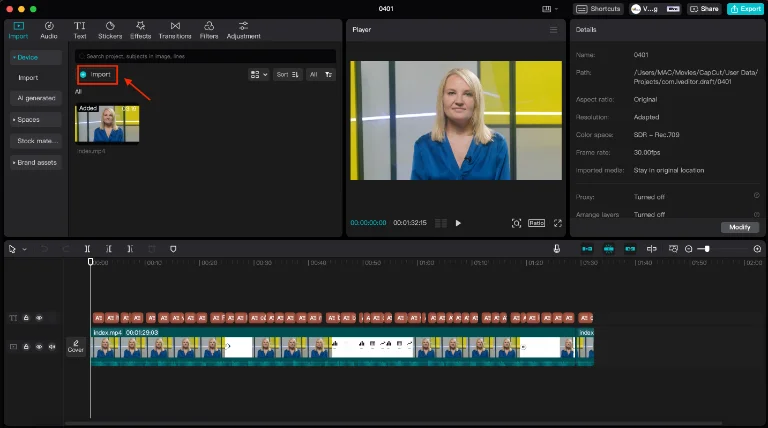Hide the text caption track
Viewport: 768px width, 428px height.
39,318
